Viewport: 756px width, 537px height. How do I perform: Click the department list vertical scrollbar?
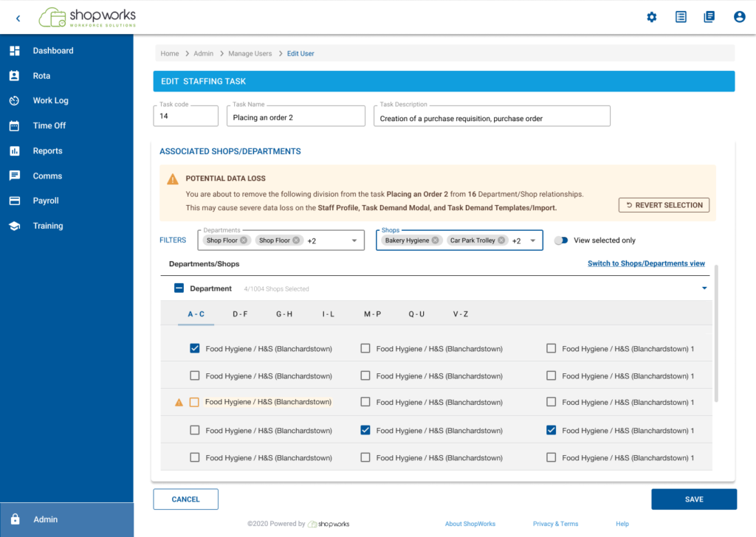pyautogui.click(x=716, y=332)
